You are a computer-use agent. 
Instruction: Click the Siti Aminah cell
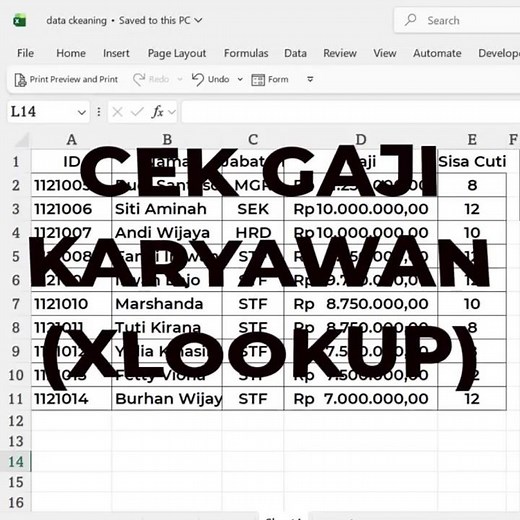click(x=167, y=209)
